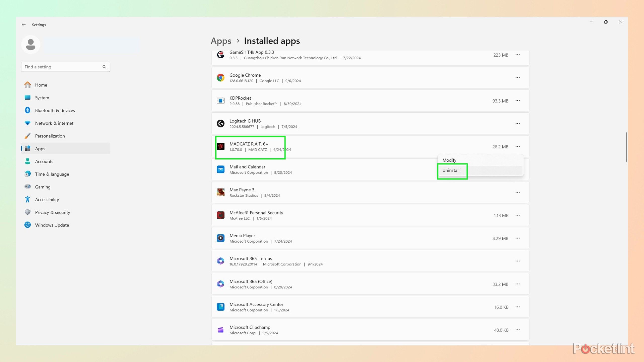Open more options for KDPRocket
The width and height of the screenshot is (644, 362).
(x=517, y=101)
